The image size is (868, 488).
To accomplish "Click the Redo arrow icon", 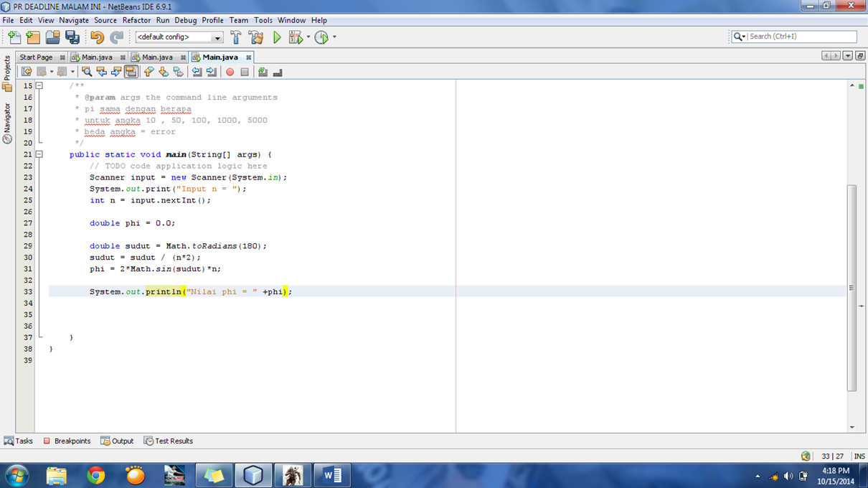I will [116, 37].
